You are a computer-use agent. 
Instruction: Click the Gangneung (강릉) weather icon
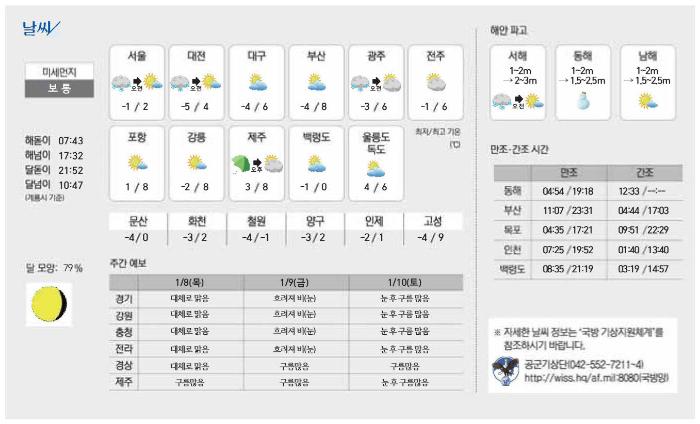pyautogui.click(x=196, y=163)
